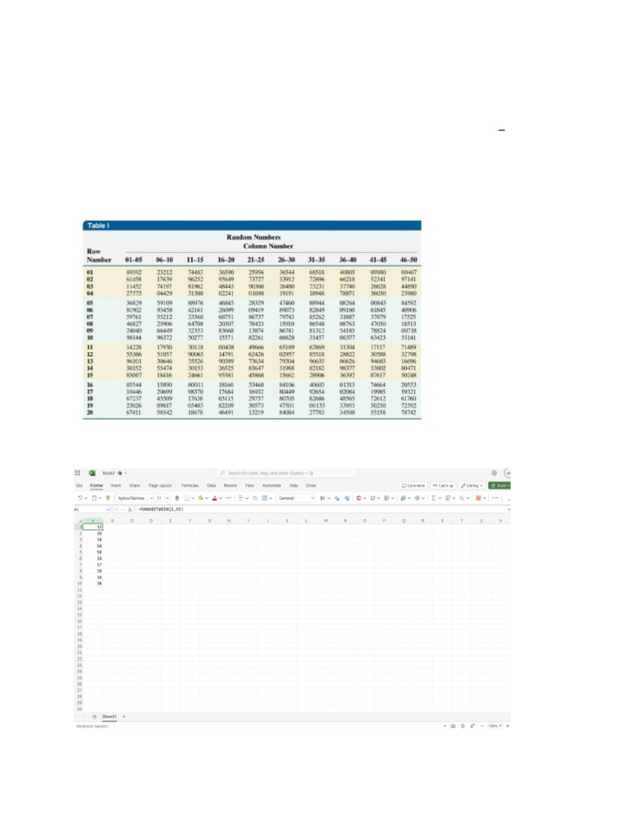Open more font options ellipsis
Image resolution: width=630 pixels, height=840 pixels.
[228, 498]
